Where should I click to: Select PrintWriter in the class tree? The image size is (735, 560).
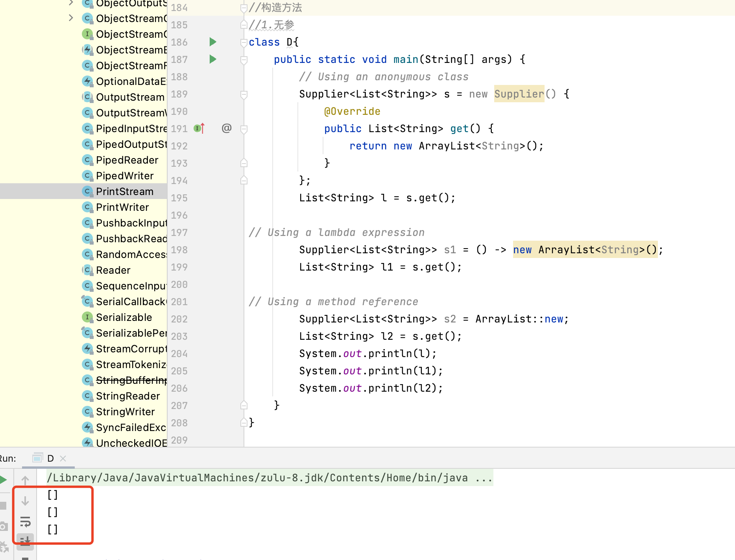coord(122,207)
